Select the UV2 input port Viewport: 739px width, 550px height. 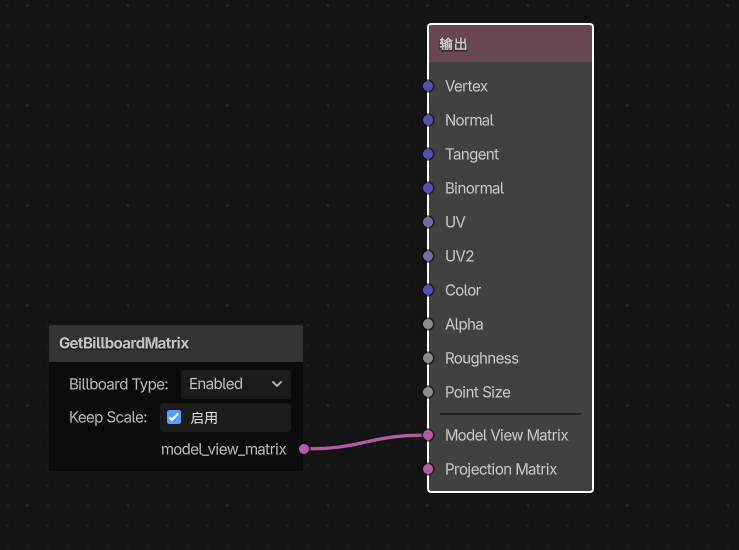(428, 256)
